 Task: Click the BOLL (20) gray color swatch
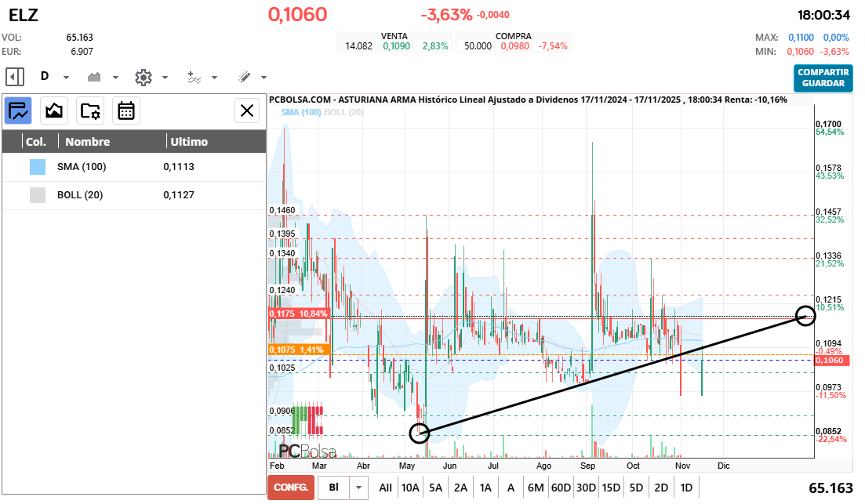point(38,194)
